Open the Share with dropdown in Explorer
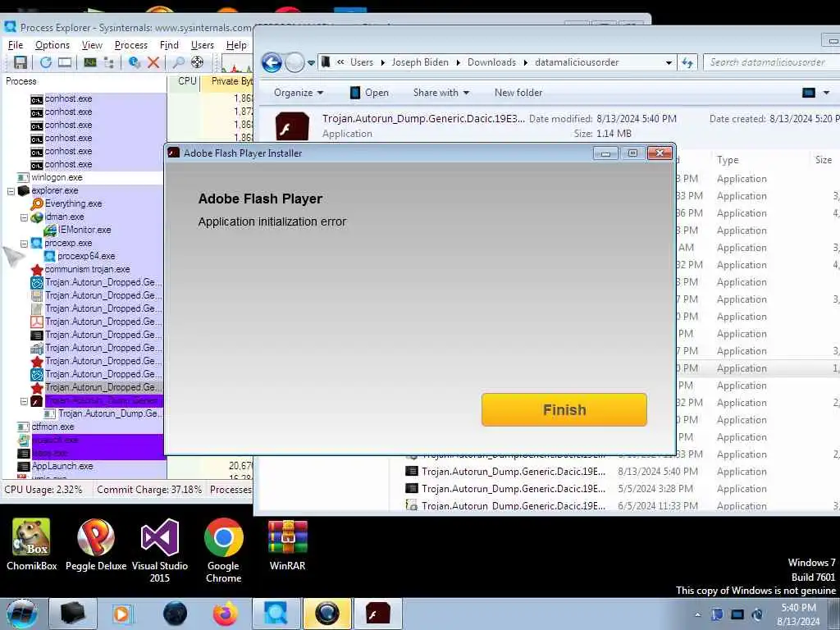840x630 pixels. (441, 93)
